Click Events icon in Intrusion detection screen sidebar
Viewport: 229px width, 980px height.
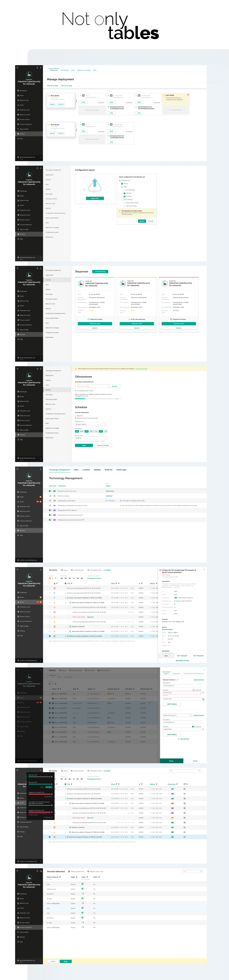(18, 908)
